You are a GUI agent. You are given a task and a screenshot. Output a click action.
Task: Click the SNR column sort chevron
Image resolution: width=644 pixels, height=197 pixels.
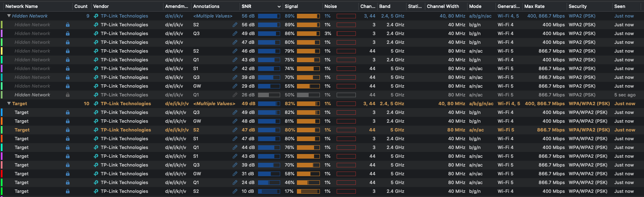click(279, 7)
